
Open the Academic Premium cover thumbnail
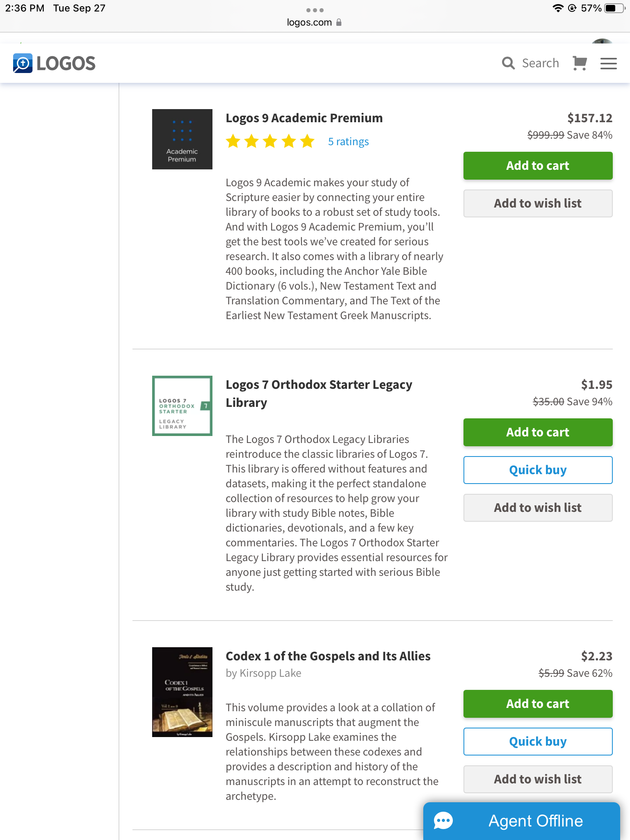coord(182,139)
